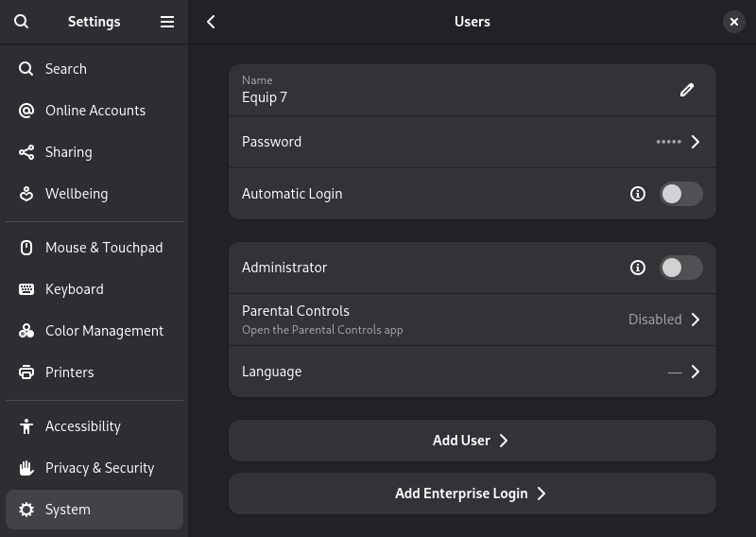Click the Add User button
Screen dimensions: 756x537
pos(472,441)
